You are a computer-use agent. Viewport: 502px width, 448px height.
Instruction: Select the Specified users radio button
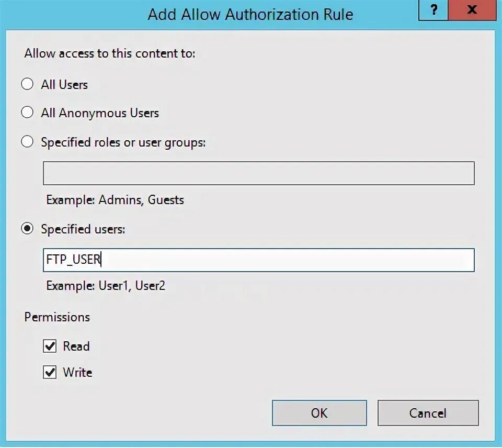[x=27, y=229]
